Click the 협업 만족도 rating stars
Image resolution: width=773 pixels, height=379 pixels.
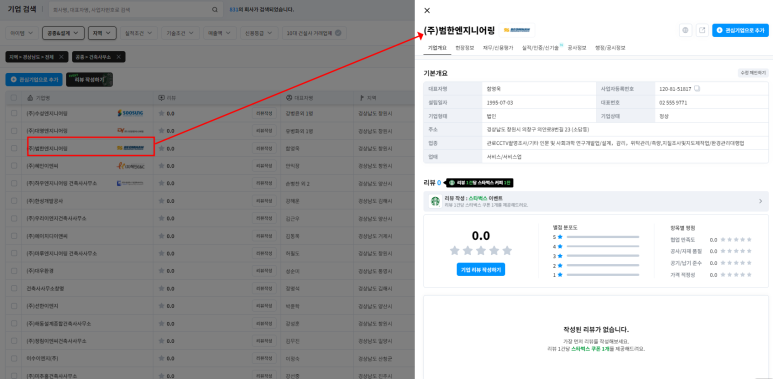[x=736, y=240]
